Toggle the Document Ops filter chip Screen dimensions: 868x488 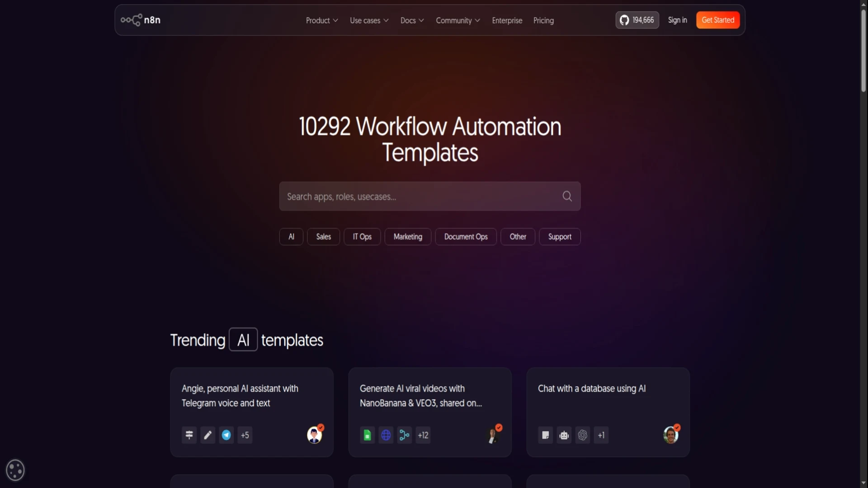click(466, 237)
